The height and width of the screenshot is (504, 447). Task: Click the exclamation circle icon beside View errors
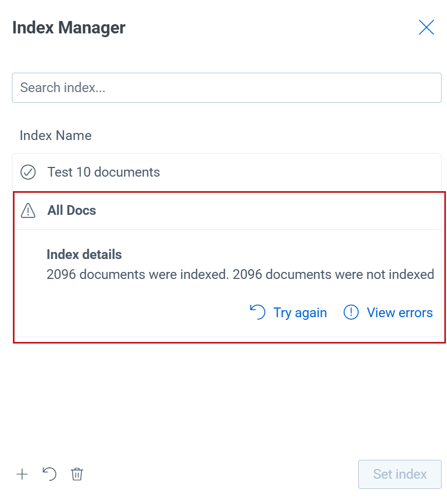[351, 312]
